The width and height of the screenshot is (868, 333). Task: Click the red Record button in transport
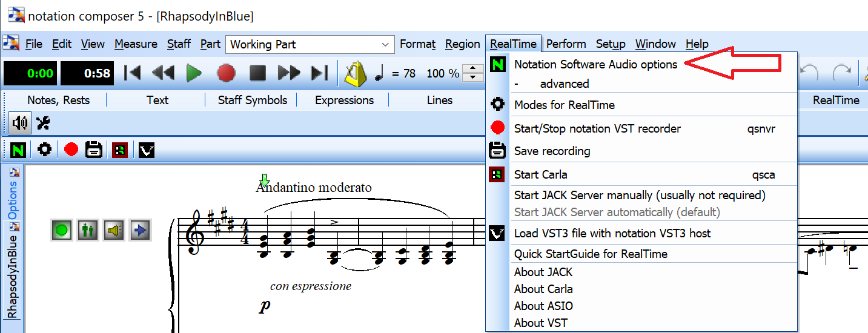pyautogui.click(x=226, y=73)
